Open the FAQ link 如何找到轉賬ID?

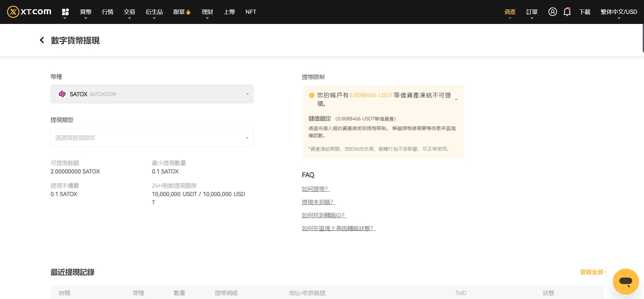[x=324, y=215]
